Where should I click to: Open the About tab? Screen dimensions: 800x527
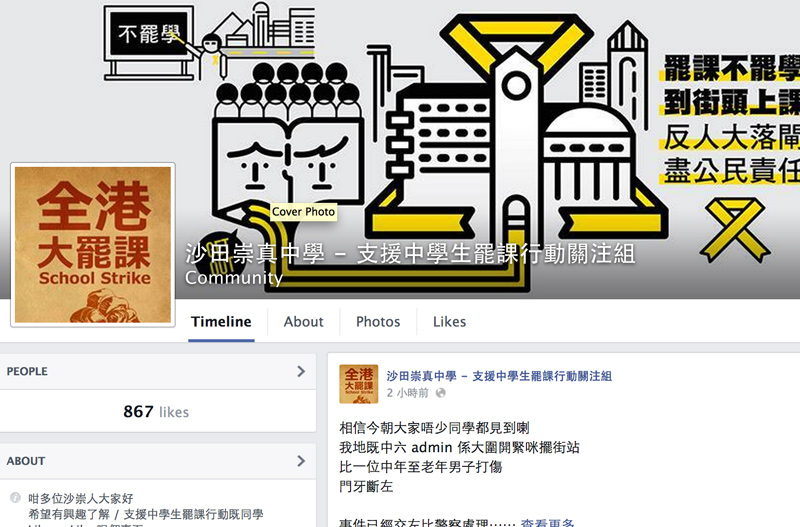(304, 322)
